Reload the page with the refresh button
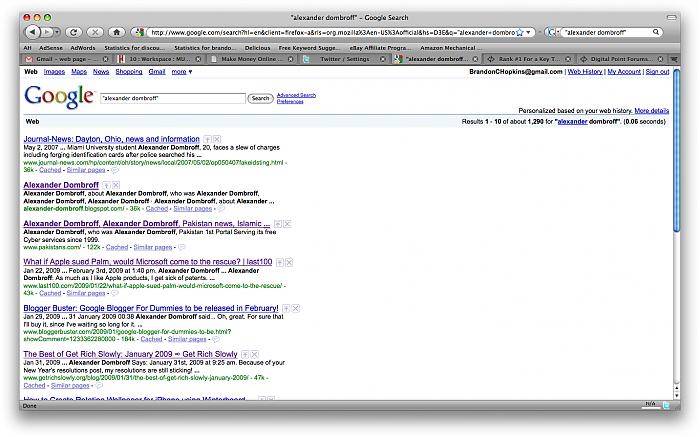 click(x=74, y=32)
